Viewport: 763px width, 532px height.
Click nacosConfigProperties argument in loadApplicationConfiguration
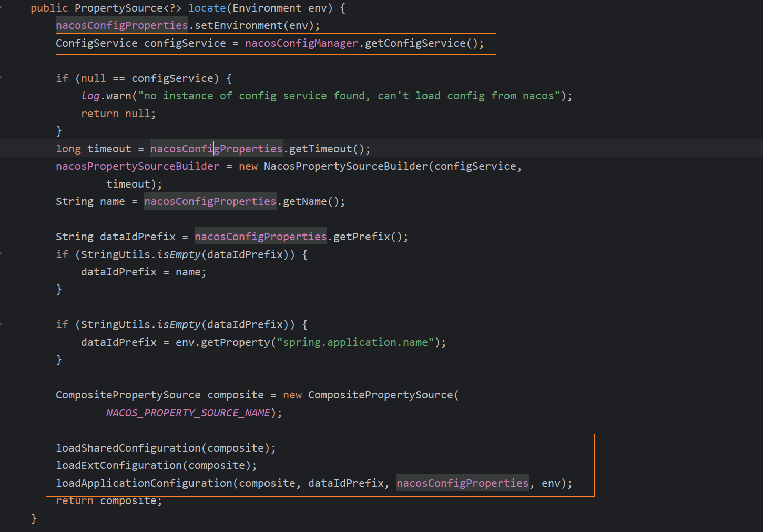click(x=463, y=483)
